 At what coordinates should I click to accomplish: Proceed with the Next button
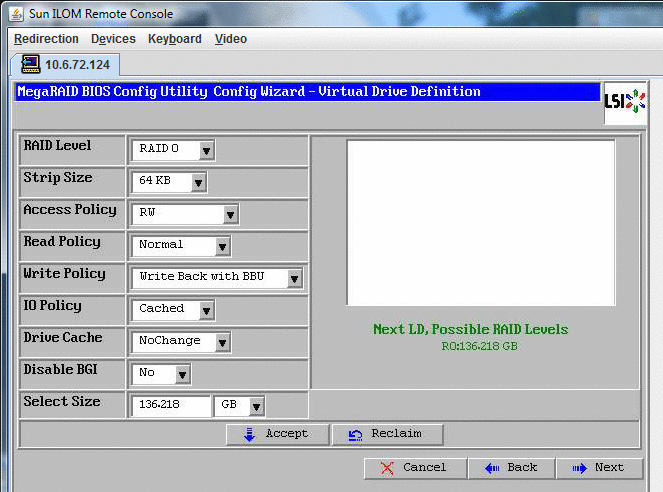point(600,468)
